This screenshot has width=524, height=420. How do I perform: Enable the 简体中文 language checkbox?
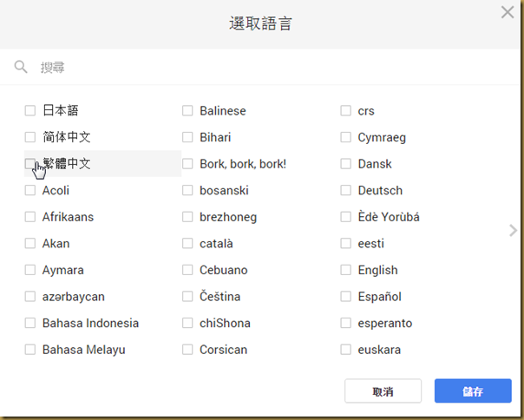pos(30,137)
